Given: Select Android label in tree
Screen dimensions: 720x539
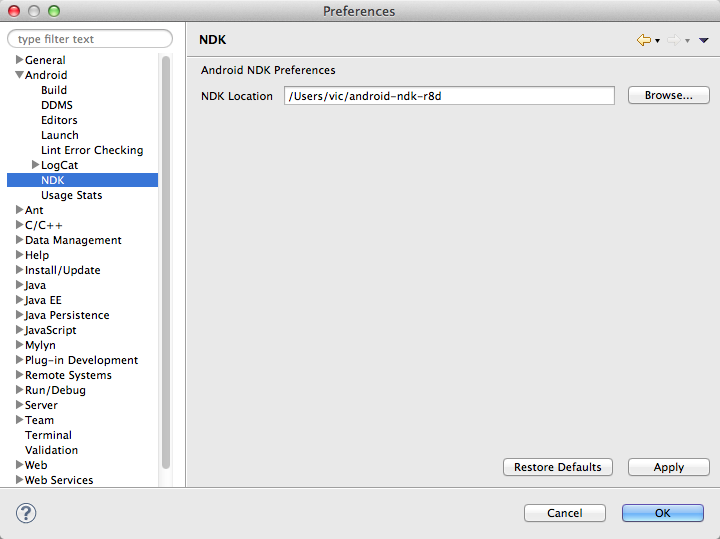Looking at the screenshot, I should pyautogui.click(x=46, y=75).
